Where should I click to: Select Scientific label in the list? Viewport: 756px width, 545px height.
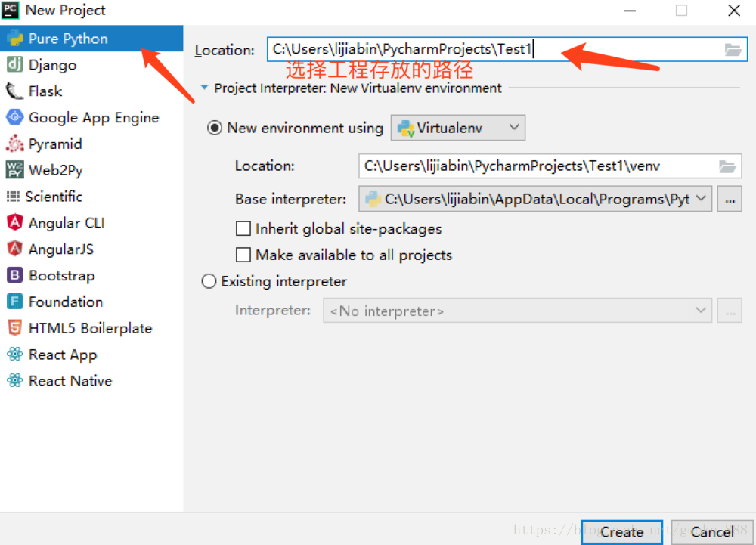pyautogui.click(x=54, y=196)
